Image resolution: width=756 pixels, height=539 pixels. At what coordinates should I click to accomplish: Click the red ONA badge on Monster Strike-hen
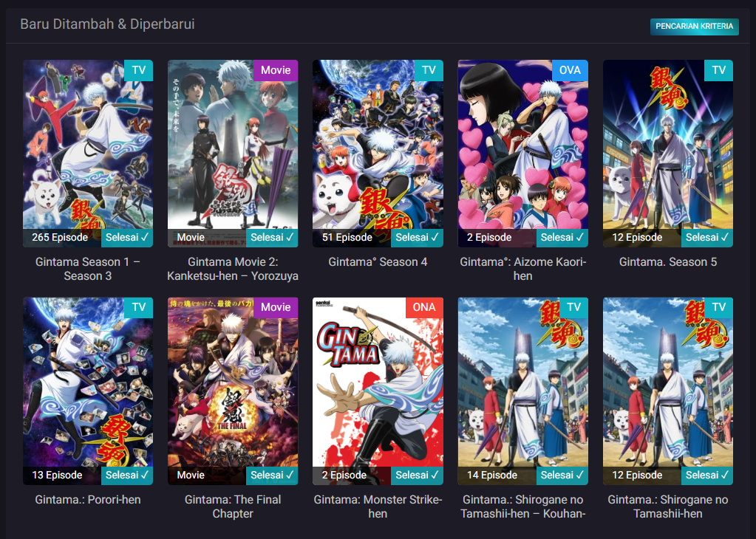pyautogui.click(x=423, y=308)
